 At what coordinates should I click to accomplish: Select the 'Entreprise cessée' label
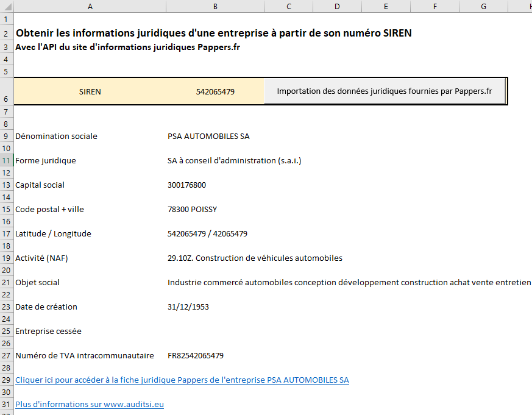(48, 331)
